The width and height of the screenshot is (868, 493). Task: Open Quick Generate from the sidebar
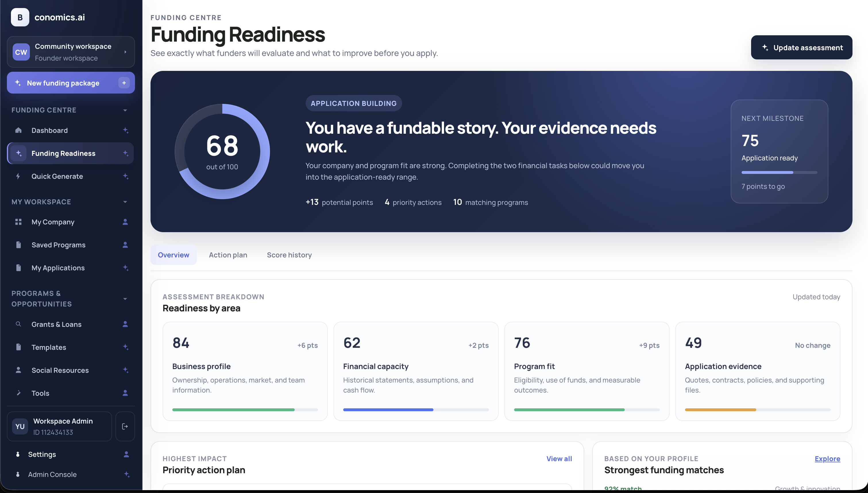(70, 176)
